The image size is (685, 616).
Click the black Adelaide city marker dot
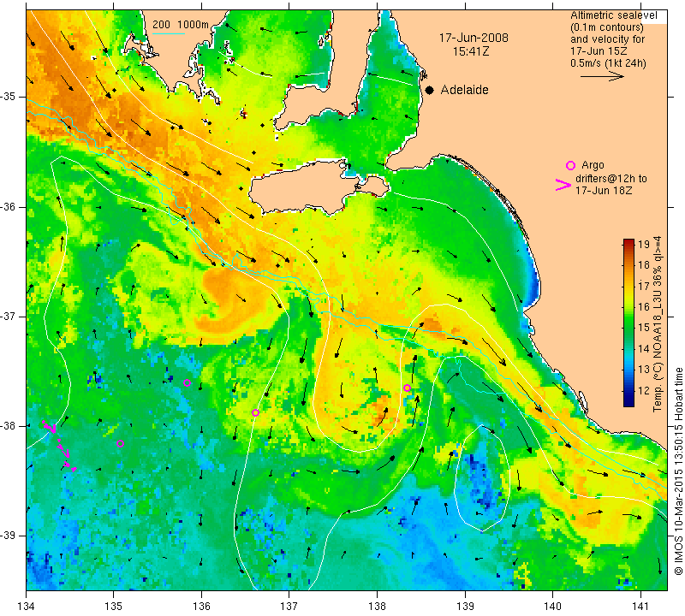point(430,90)
